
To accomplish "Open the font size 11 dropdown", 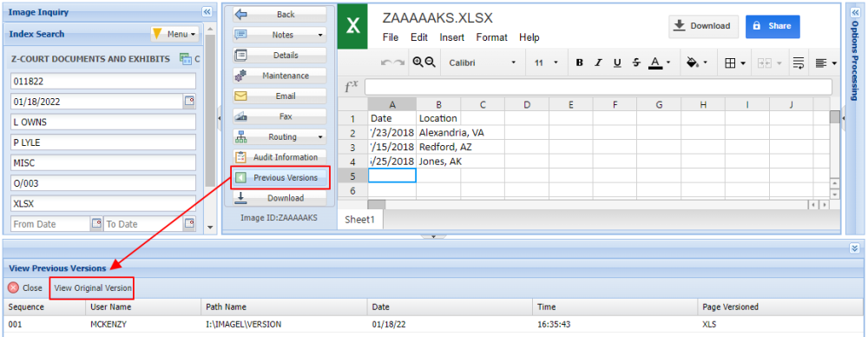I will [x=546, y=63].
